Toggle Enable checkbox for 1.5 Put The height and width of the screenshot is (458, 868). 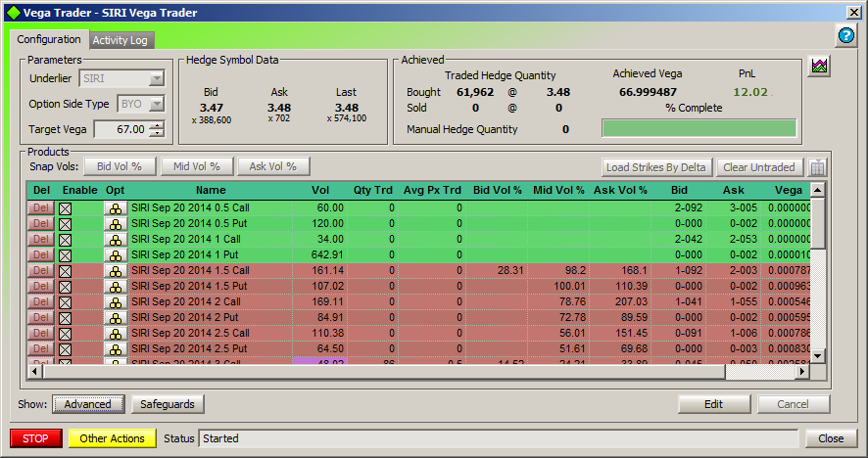pos(66,287)
